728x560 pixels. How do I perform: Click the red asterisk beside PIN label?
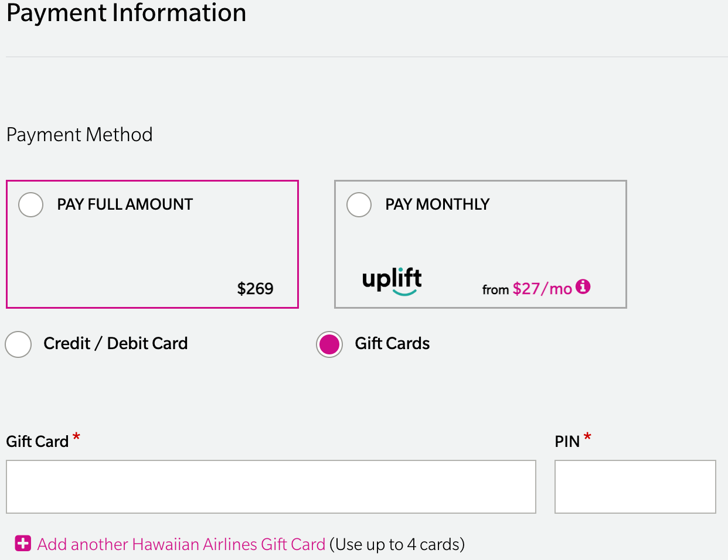(587, 436)
